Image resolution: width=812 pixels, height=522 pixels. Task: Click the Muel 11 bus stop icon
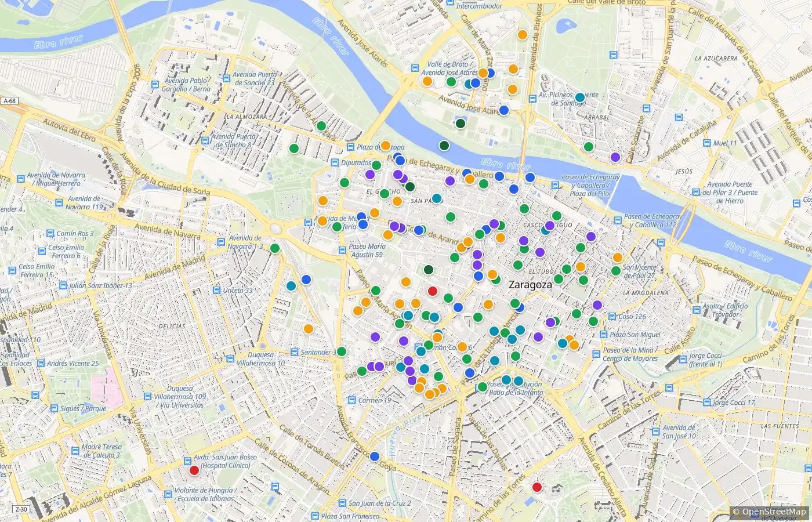tap(706, 143)
